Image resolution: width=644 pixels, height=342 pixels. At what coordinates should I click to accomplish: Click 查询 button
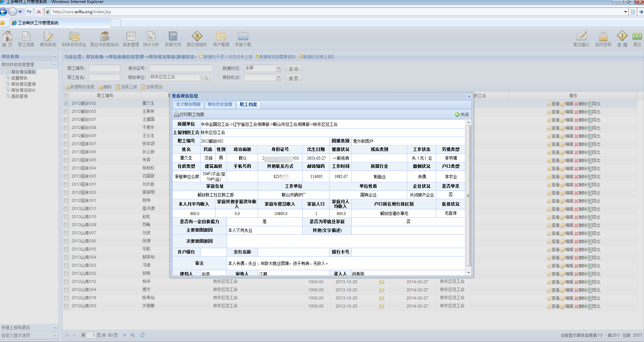pos(293,69)
